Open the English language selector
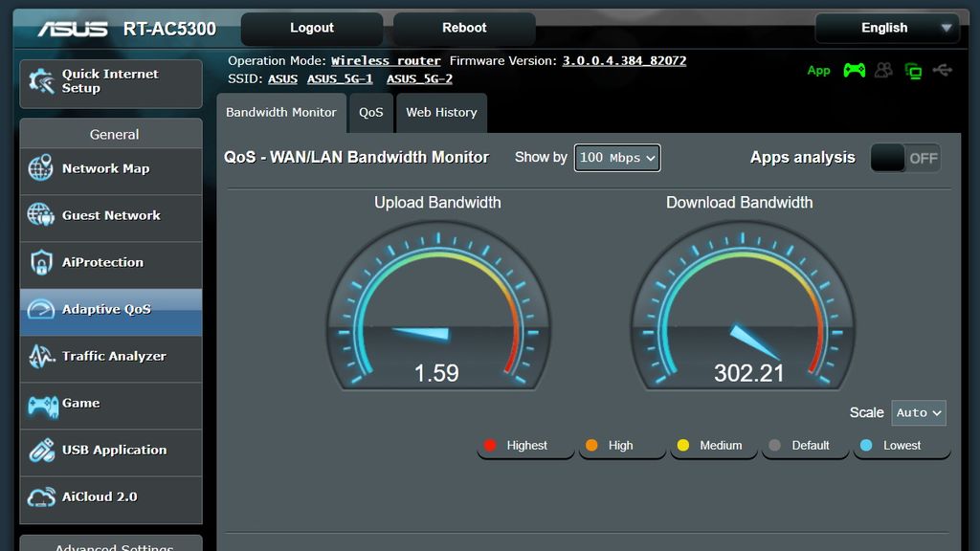Image resolution: width=980 pixels, height=551 pixels. [886, 28]
